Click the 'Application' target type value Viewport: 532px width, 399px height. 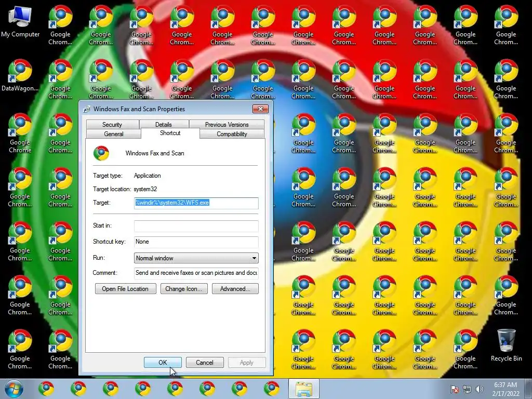pyautogui.click(x=147, y=176)
